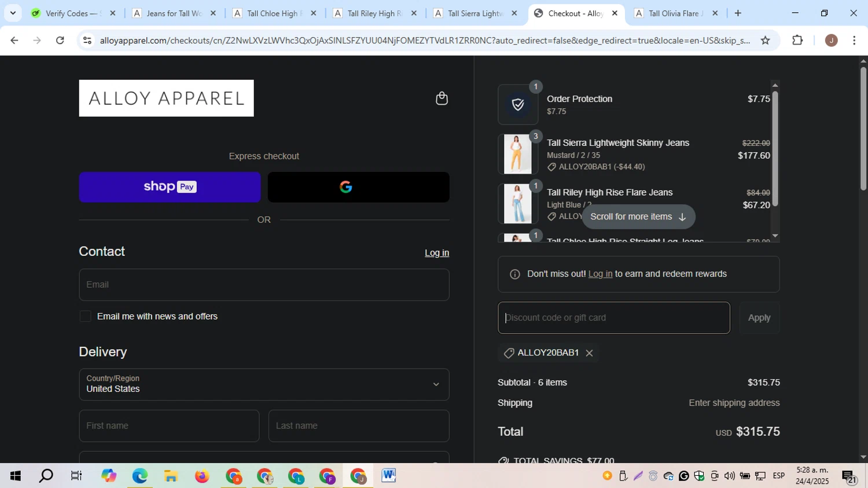Launch Copilot from the taskbar

(x=109, y=476)
